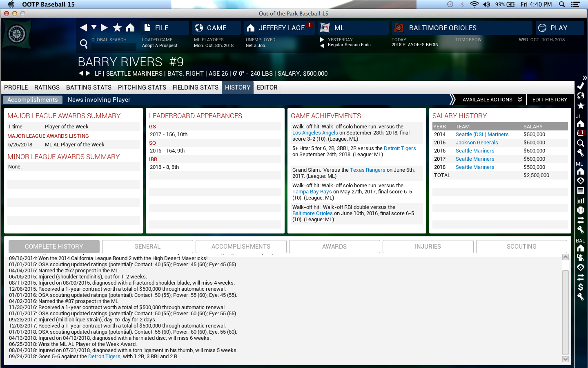Screen dimensions: 588x368
Task: Select the Accomplishments subtab below the Profile tab
Action: point(33,100)
